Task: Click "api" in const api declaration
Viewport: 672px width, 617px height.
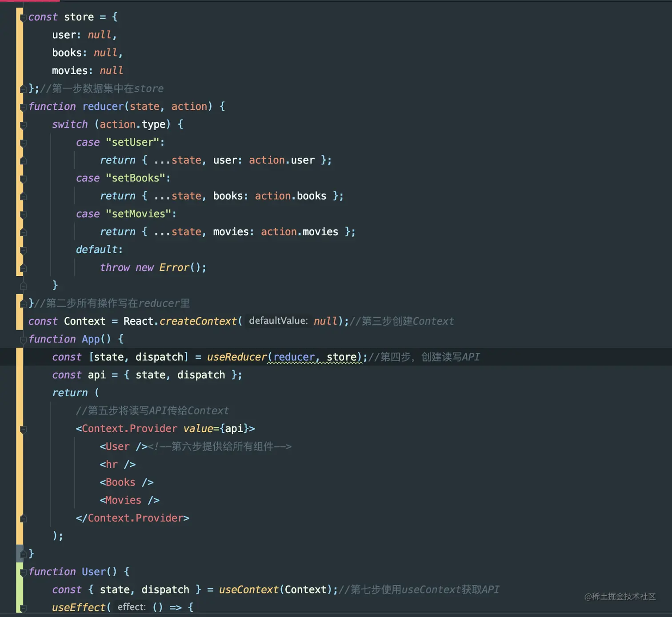Action: pos(96,375)
